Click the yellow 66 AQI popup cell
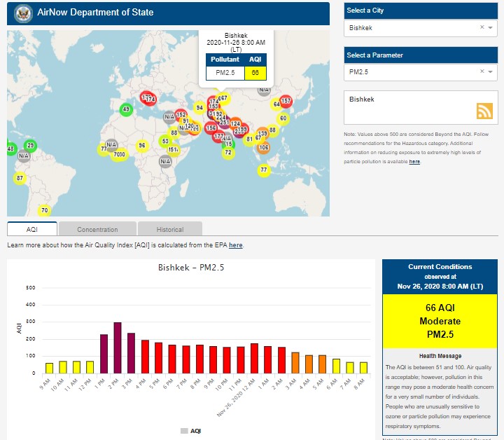Viewport: 504px width, 440px height. (255, 73)
